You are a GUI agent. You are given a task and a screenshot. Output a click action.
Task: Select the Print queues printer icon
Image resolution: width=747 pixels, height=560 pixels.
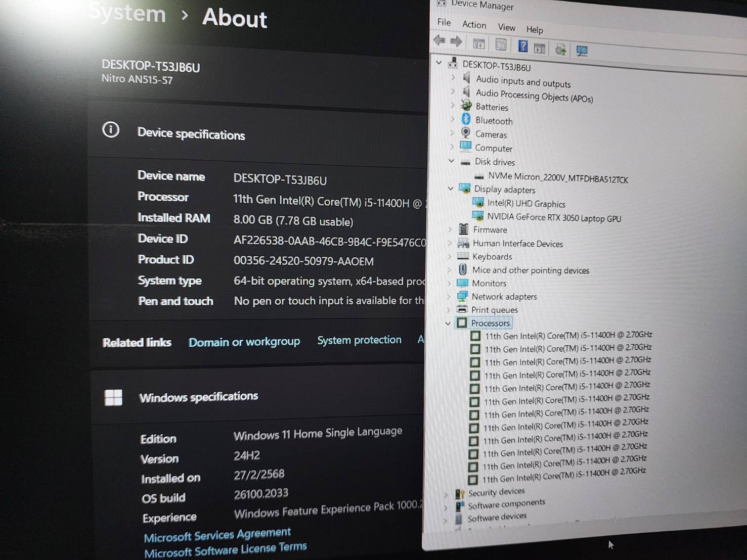462,309
